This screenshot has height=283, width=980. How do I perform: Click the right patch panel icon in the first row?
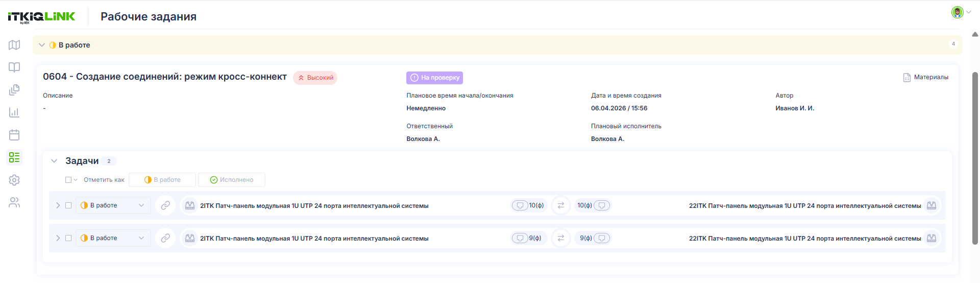click(932, 205)
